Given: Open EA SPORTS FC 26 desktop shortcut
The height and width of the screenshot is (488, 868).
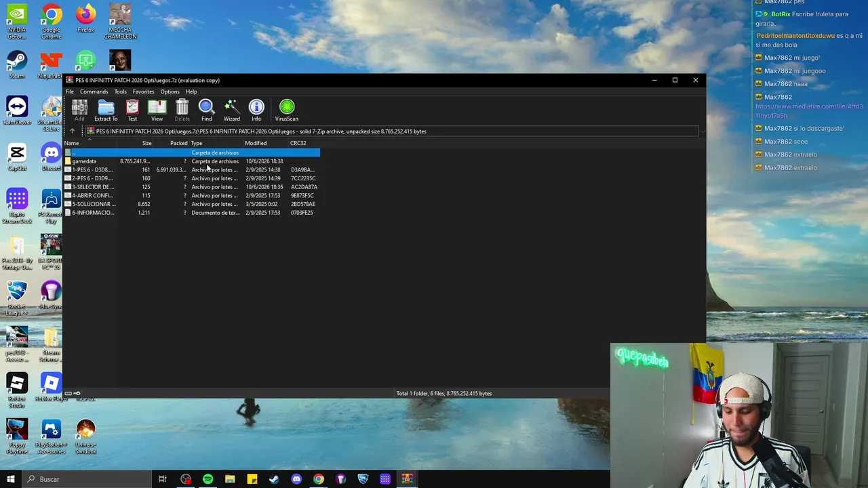Looking at the screenshot, I should click(51, 252).
